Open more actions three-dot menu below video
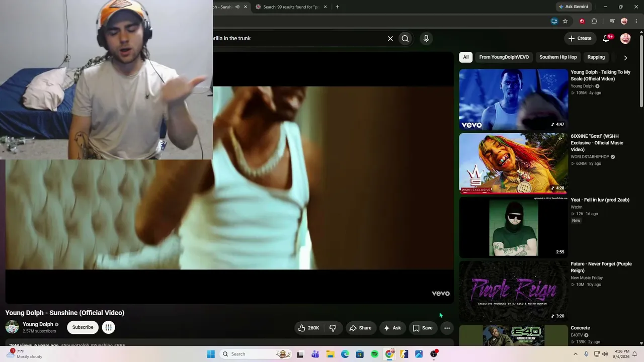Screen dimensions: 644x362 point(447,328)
